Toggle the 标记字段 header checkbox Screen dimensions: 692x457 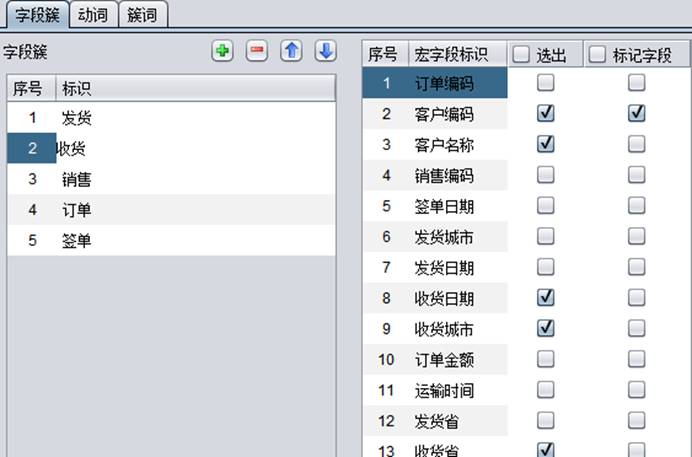(598, 56)
